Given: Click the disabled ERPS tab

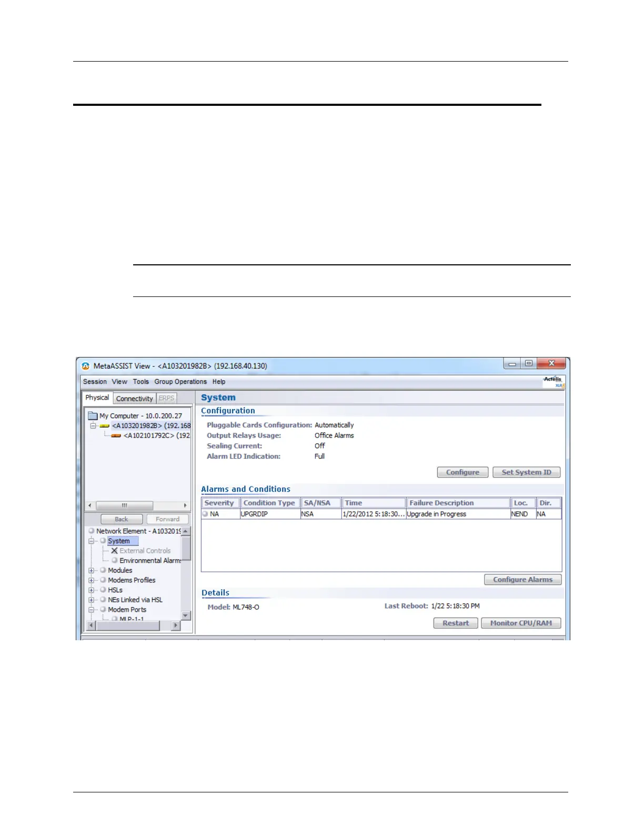Looking at the screenshot, I should click(166, 399).
